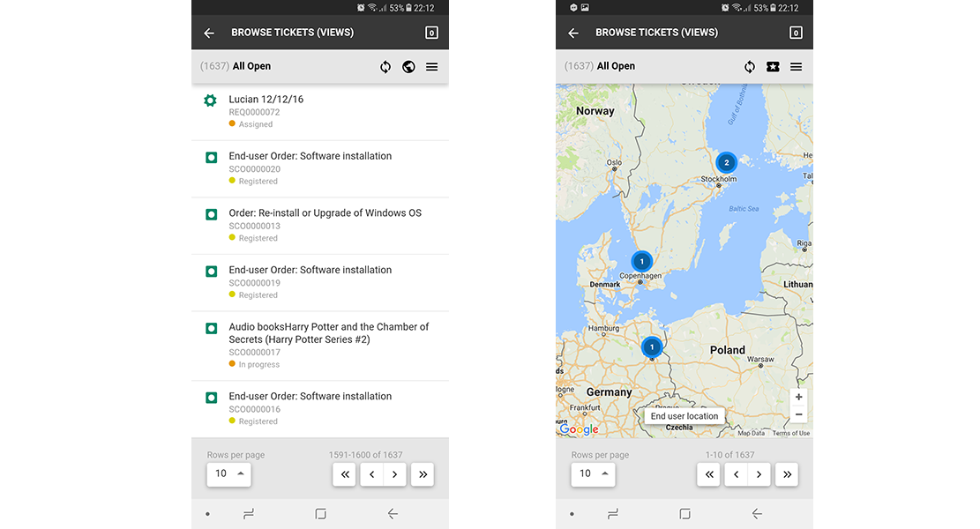Click the green icon next to Audio books ticket
This screenshot has height=529, width=980.
point(211,328)
